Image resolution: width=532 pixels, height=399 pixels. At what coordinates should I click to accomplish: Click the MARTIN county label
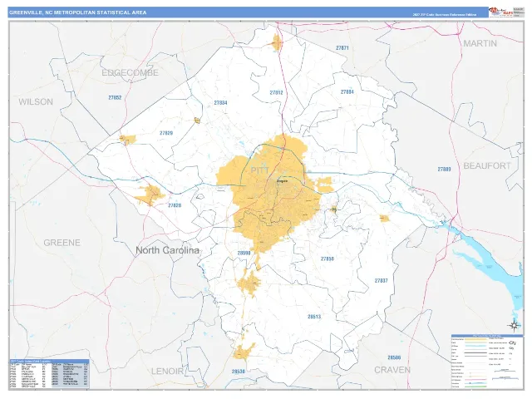480,43
